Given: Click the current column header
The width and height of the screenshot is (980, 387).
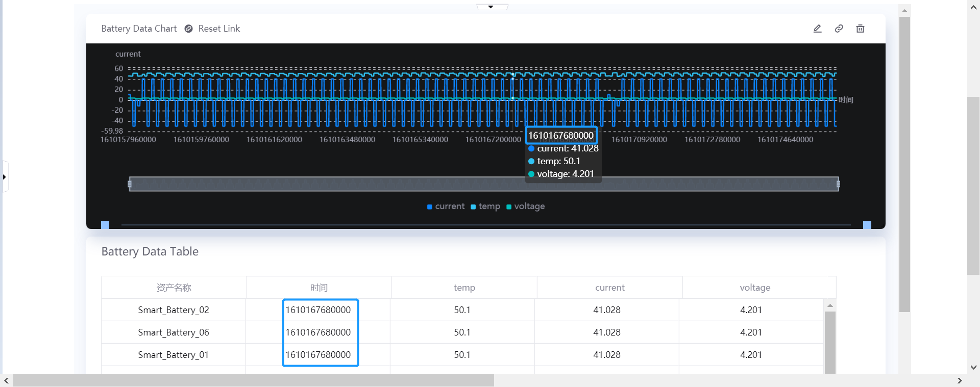Looking at the screenshot, I should coord(610,288).
